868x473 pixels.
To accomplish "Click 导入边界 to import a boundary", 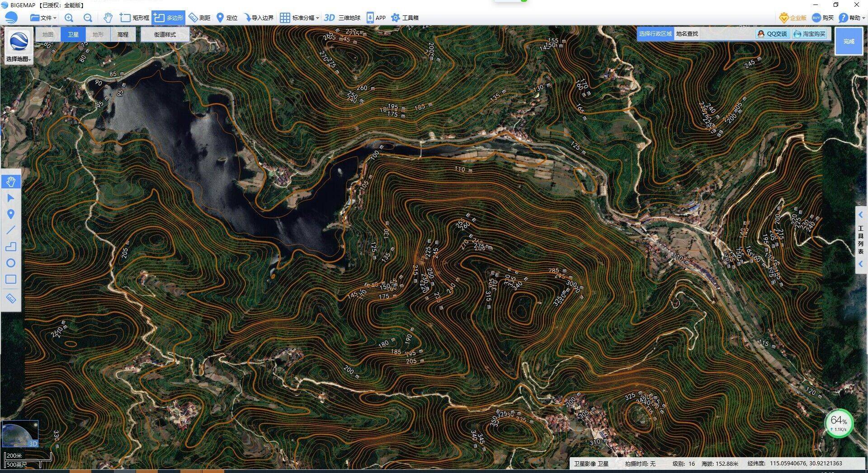I will [259, 18].
